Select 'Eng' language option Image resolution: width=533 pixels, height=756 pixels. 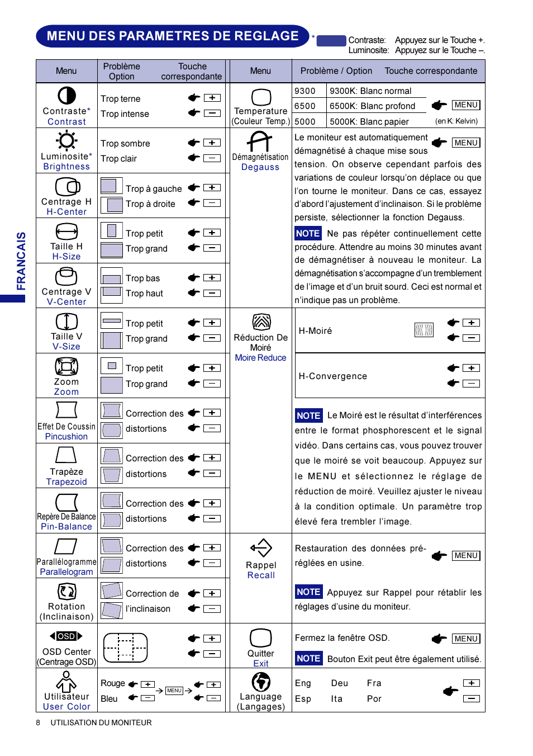pos(303,683)
